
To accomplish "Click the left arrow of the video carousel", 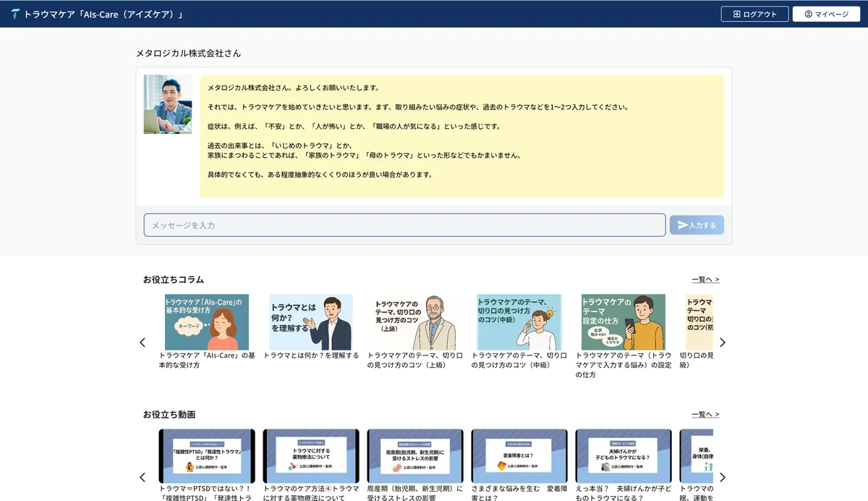I will coord(142,477).
